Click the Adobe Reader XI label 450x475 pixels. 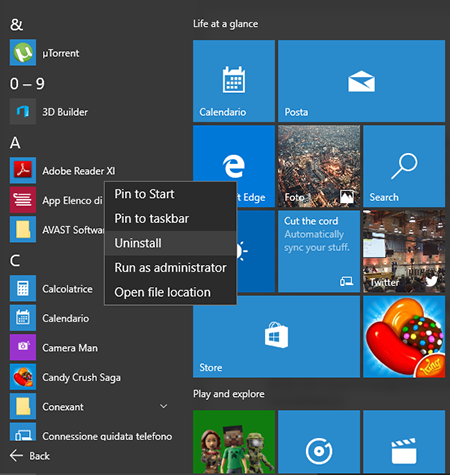pos(79,171)
